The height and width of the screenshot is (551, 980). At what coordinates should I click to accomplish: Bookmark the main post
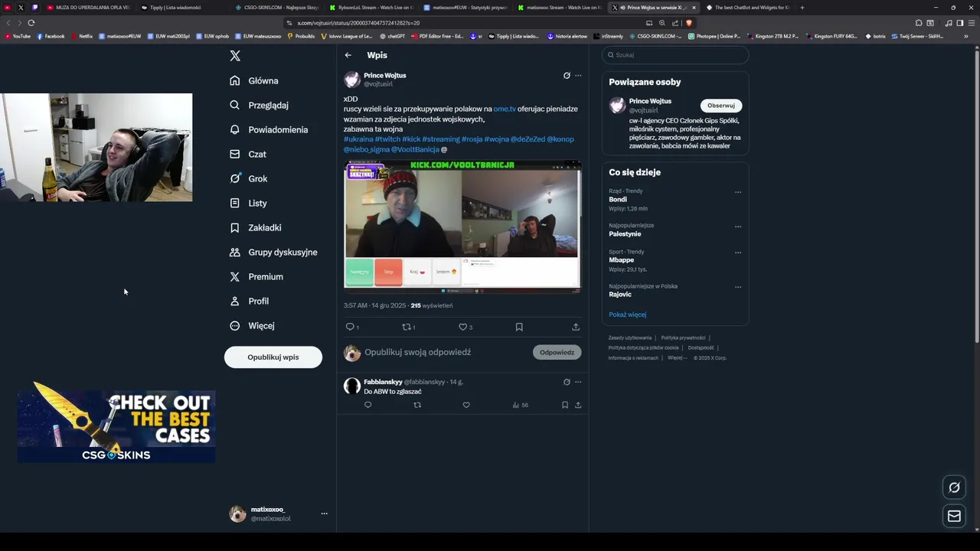[519, 327]
